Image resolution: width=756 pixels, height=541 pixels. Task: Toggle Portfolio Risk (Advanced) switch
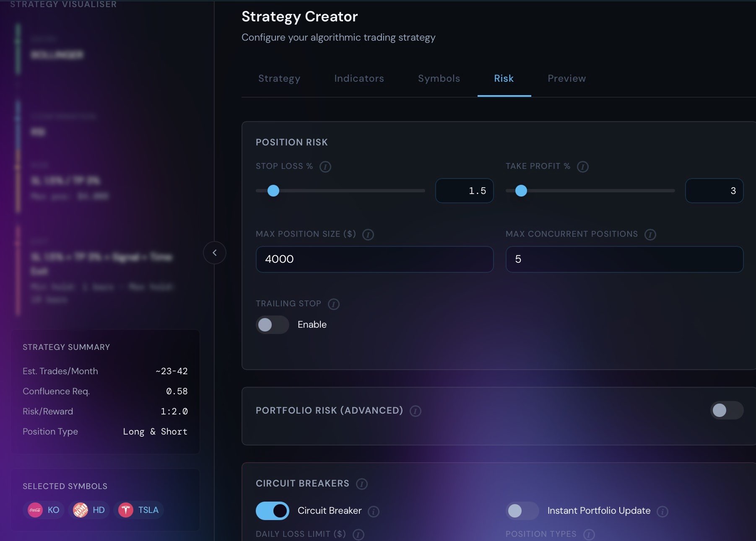pyautogui.click(x=727, y=410)
